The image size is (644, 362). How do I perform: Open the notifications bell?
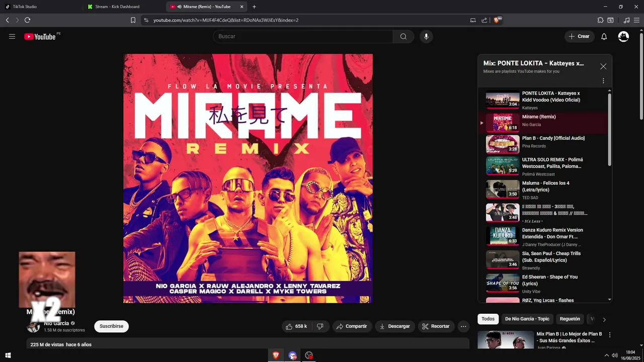point(604,36)
